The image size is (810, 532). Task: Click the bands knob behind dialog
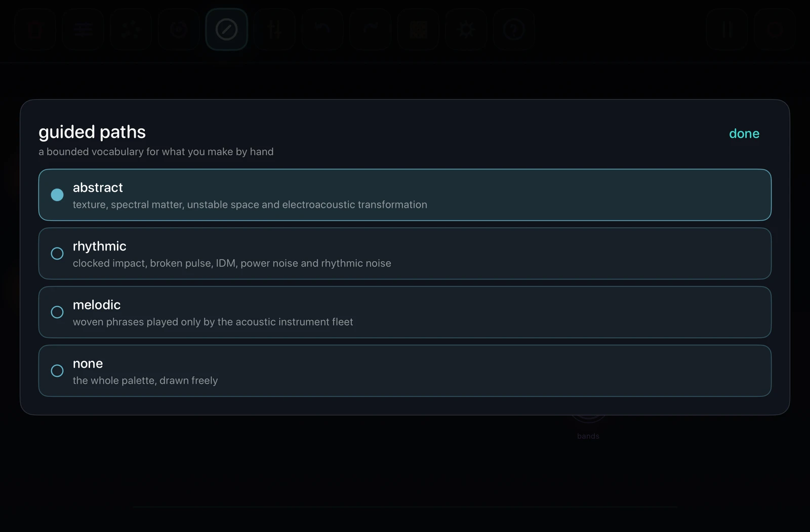coord(588,418)
